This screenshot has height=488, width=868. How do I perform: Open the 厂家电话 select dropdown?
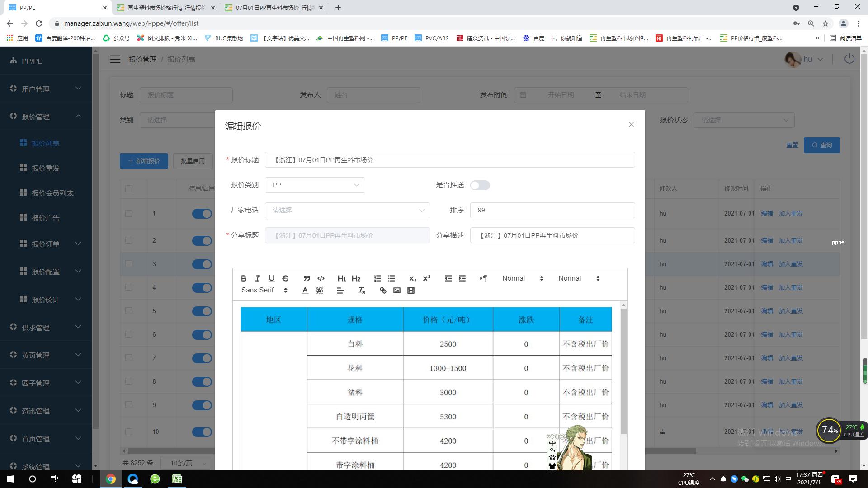pyautogui.click(x=347, y=210)
